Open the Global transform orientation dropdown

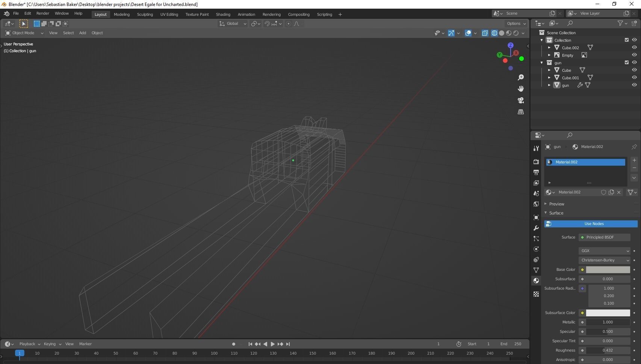pos(233,24)
